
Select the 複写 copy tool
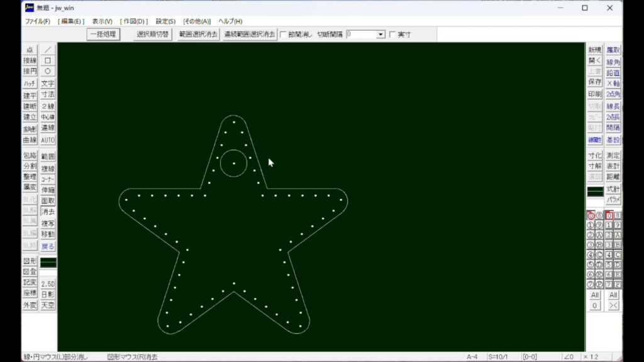coord(48,223)
